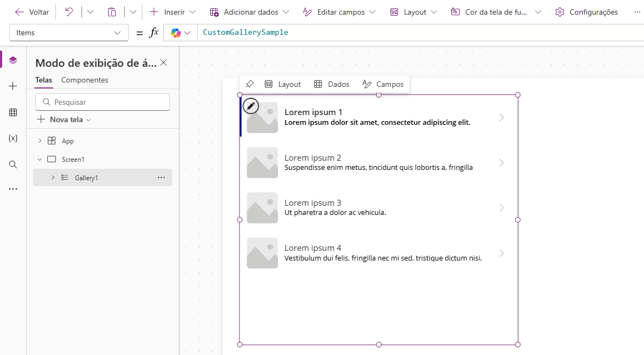Open the Adicionar dados menu
This screenshot has height=355, width=644.
tap(249, 12)
